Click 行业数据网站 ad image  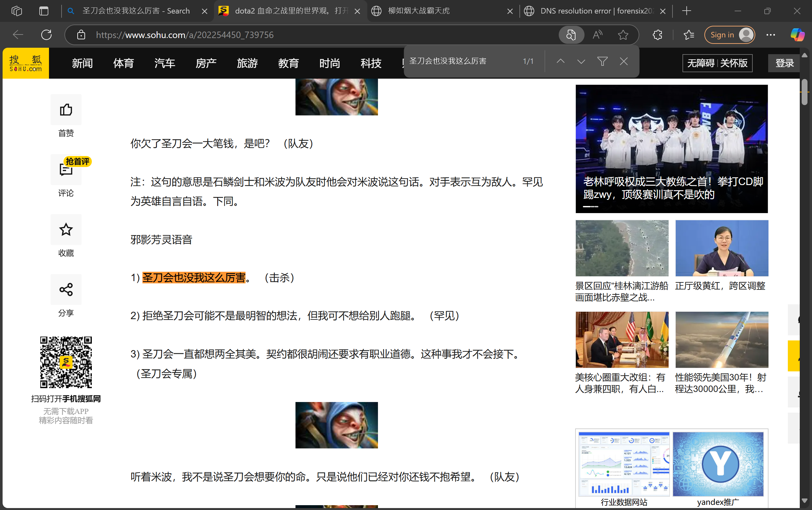624,464
